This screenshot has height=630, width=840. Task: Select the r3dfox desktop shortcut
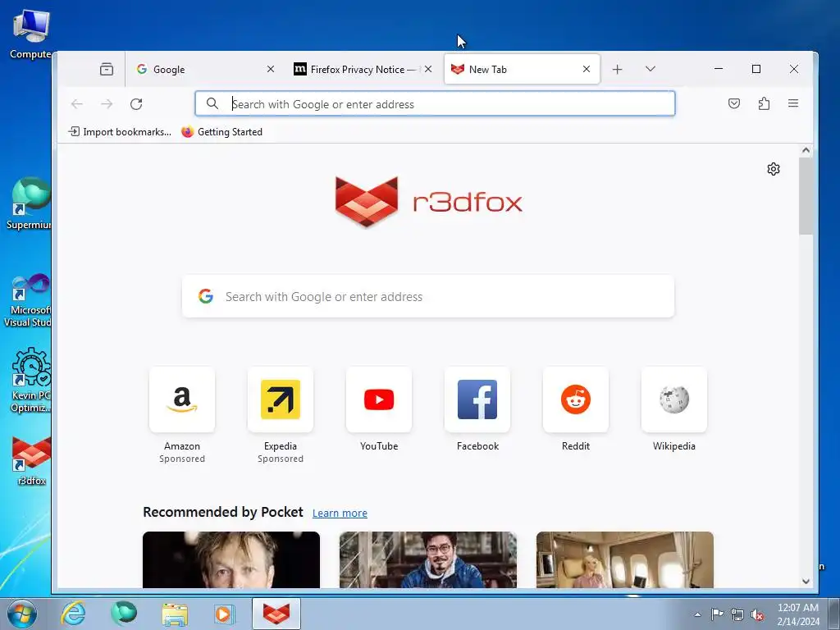[31, 461]
